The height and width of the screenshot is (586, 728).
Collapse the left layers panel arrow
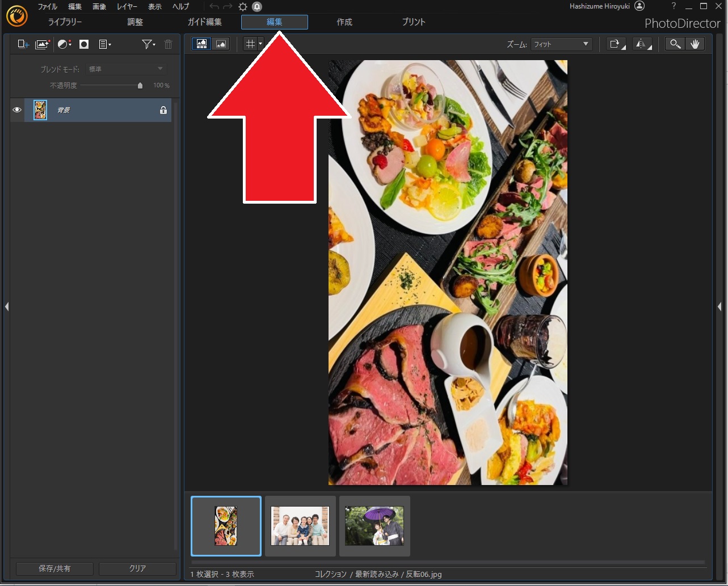[7, 306]
